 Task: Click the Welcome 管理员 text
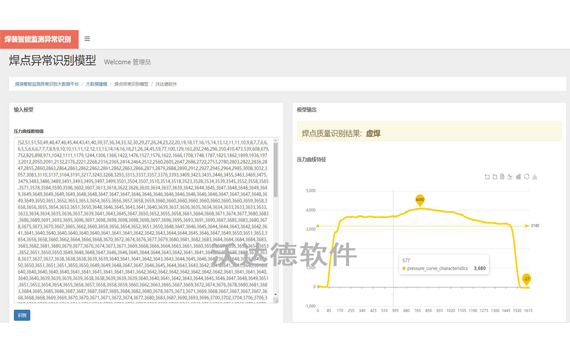click(127, 62)
